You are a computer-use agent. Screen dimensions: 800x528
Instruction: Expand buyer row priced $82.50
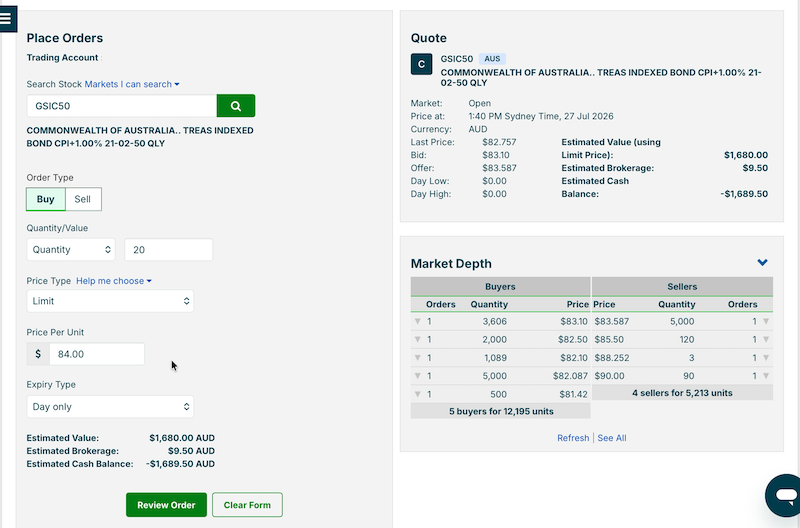pyautogui.click(x=417, y=339)
